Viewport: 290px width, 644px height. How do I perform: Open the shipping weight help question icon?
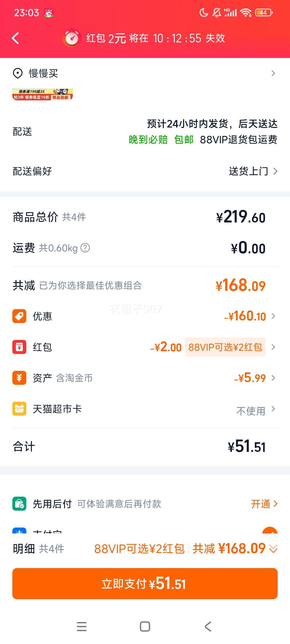(x=85, y=248)
